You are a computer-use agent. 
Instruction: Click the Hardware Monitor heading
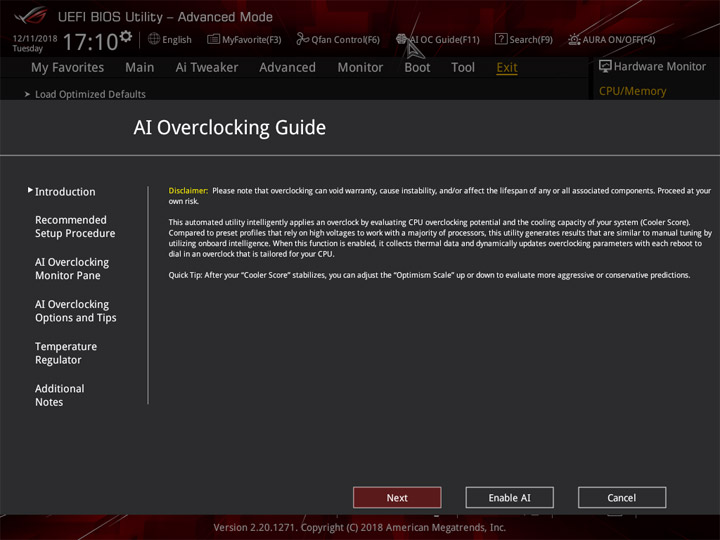(659, 67)
